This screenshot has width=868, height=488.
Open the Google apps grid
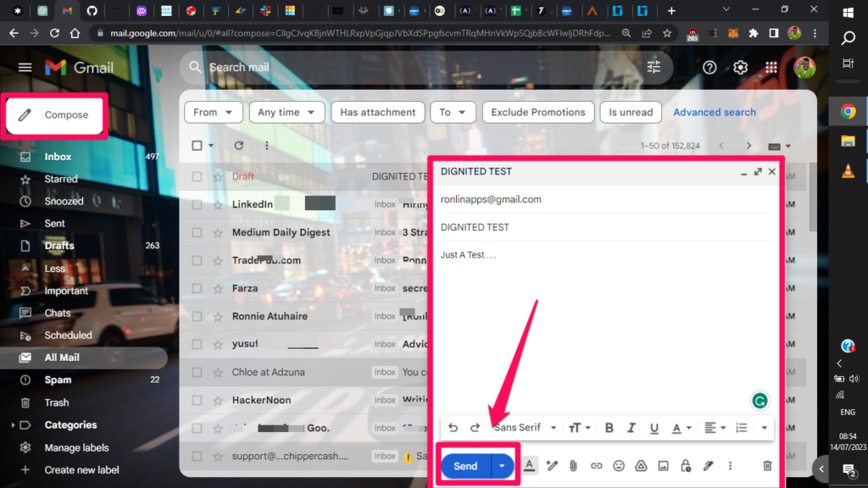pos(771,68)
